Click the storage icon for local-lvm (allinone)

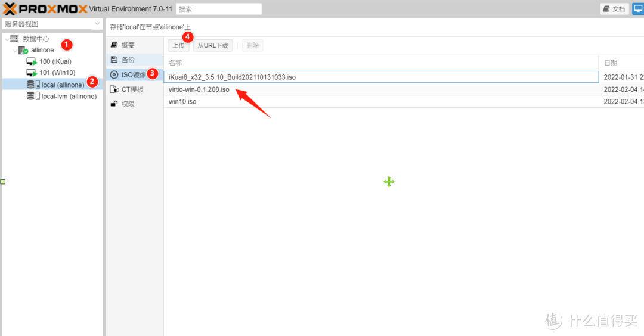click(x=33, y=96)
